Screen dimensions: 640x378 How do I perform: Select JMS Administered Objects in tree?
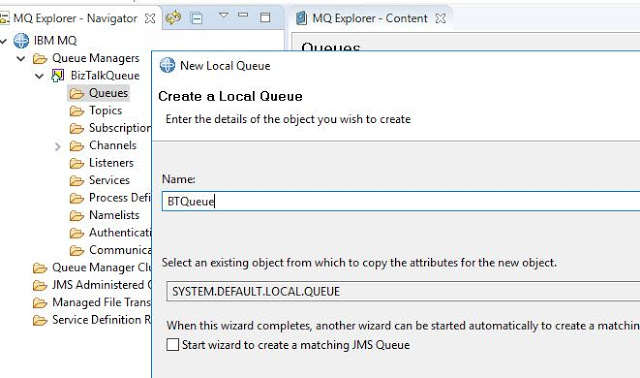pos(102,285)
